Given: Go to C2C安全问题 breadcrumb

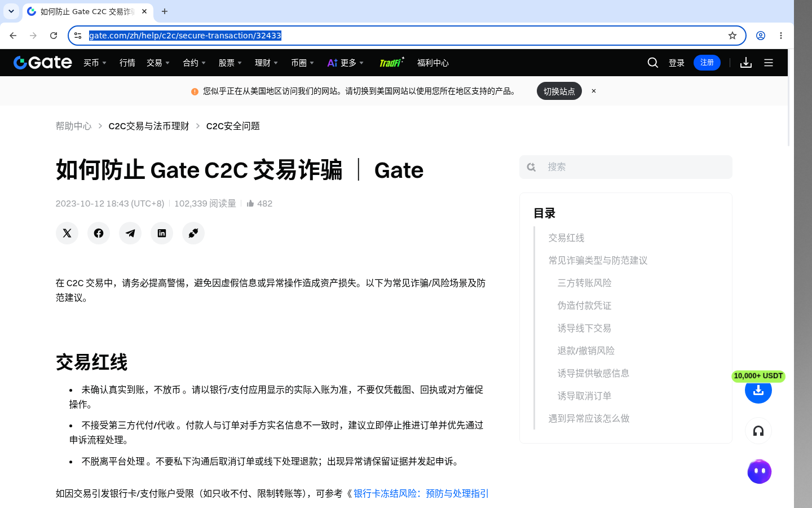Looking at the screenshot, I should point(233,126).
